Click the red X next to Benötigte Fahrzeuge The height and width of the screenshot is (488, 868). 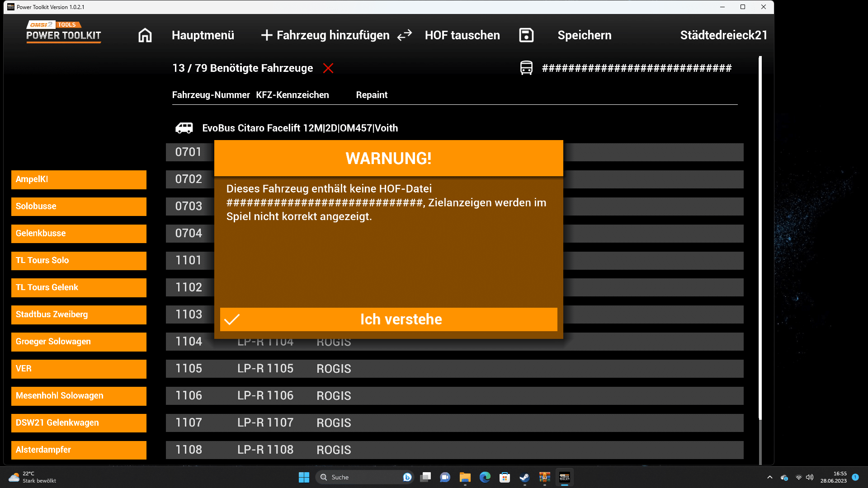click(328, 68)
